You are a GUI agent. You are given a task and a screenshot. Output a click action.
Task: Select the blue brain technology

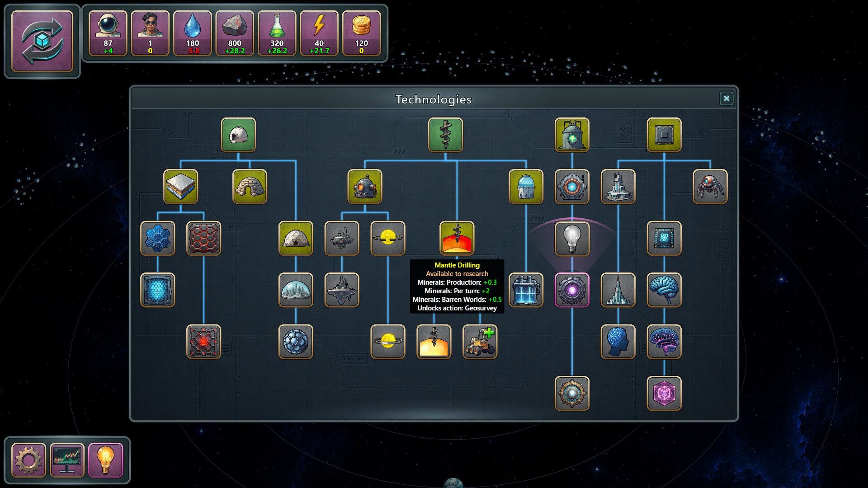point(664,290)
